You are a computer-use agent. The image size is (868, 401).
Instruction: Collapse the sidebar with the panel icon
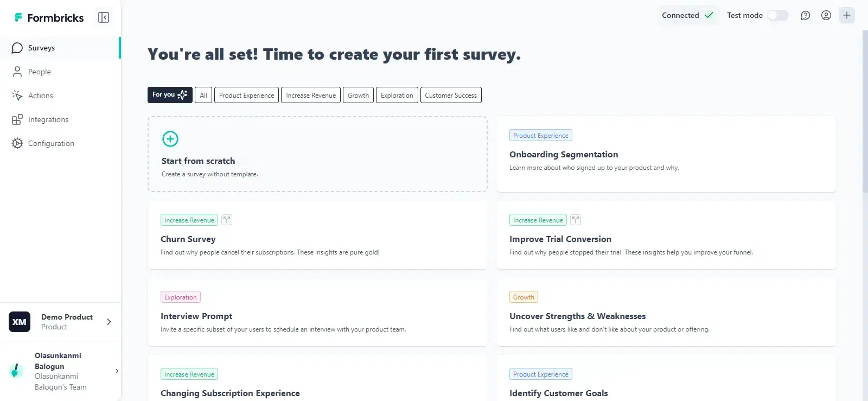[104, 18]
